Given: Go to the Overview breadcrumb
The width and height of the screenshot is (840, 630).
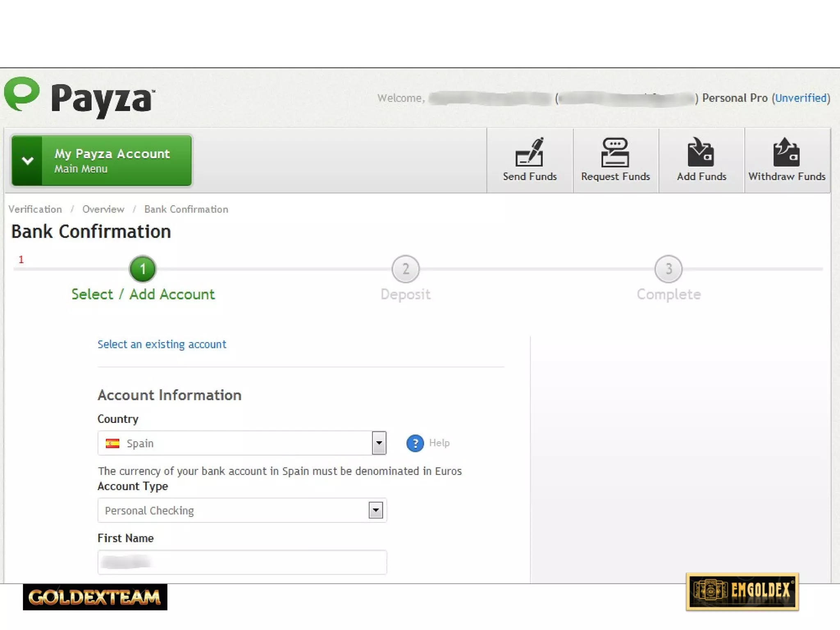Looking at the screenshot, I should (103, 209).
